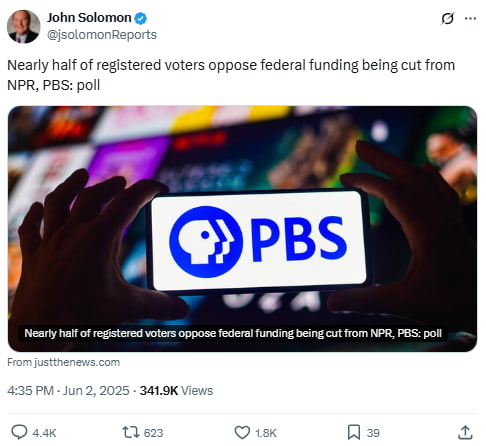Image resolution: width=486 pixels, height=446 pixels.
Task: Click the 4.4K replies count
Action: 44,433
